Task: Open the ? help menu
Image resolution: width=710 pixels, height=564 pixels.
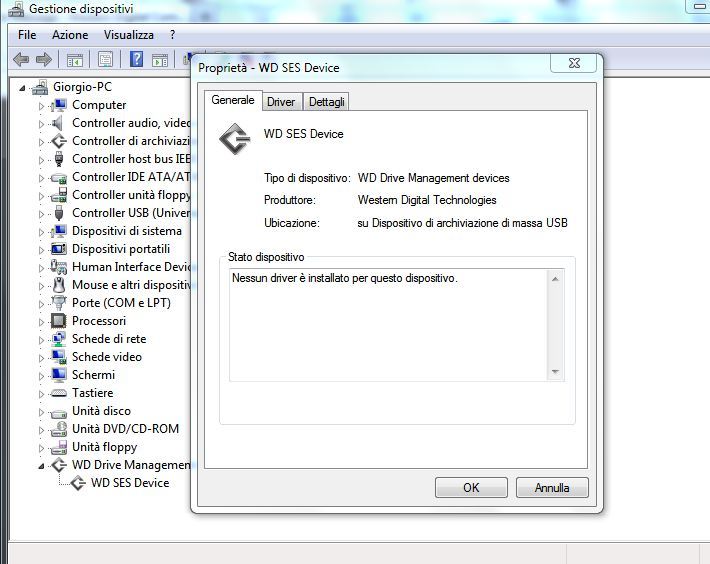Action: click(x=173, y=35)
